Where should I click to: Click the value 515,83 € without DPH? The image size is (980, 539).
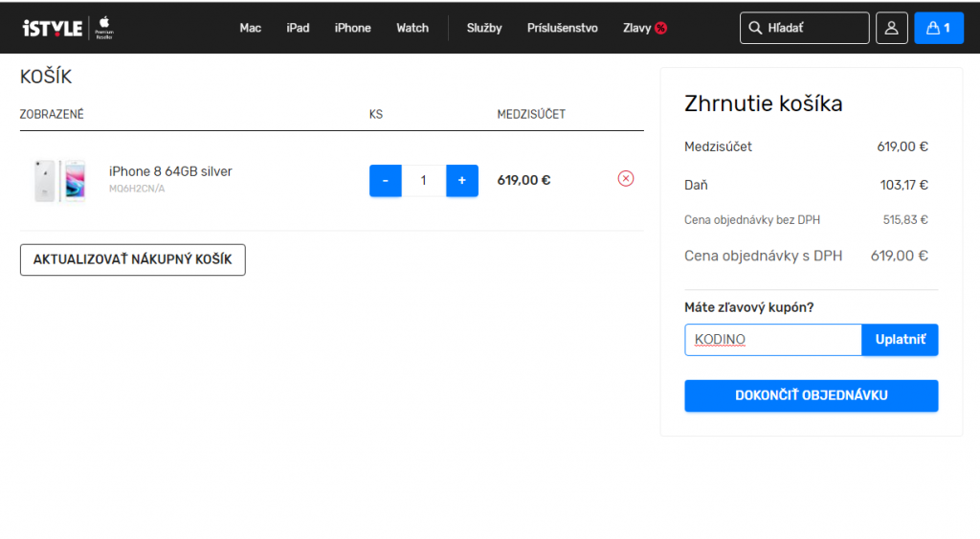click(x=905, y=220)
